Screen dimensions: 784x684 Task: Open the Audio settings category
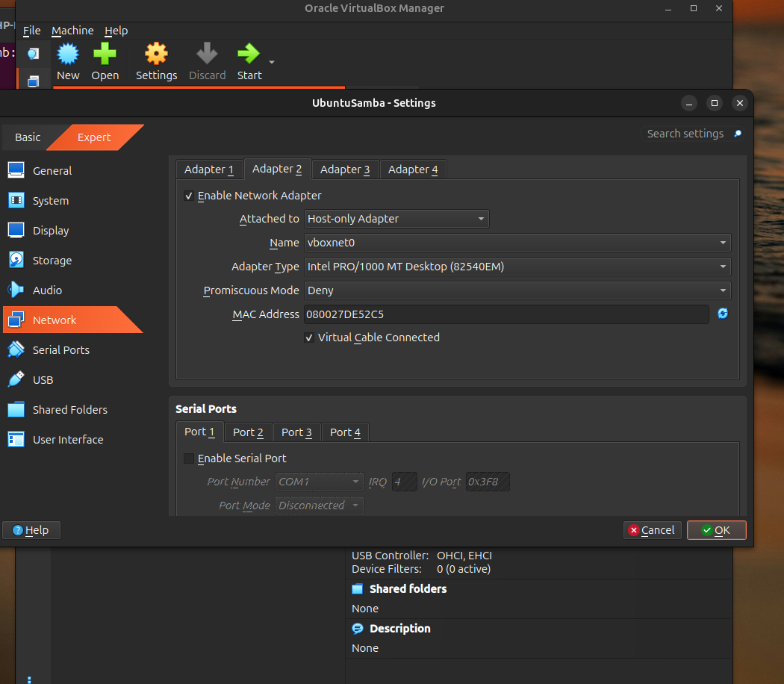(47, 290)
